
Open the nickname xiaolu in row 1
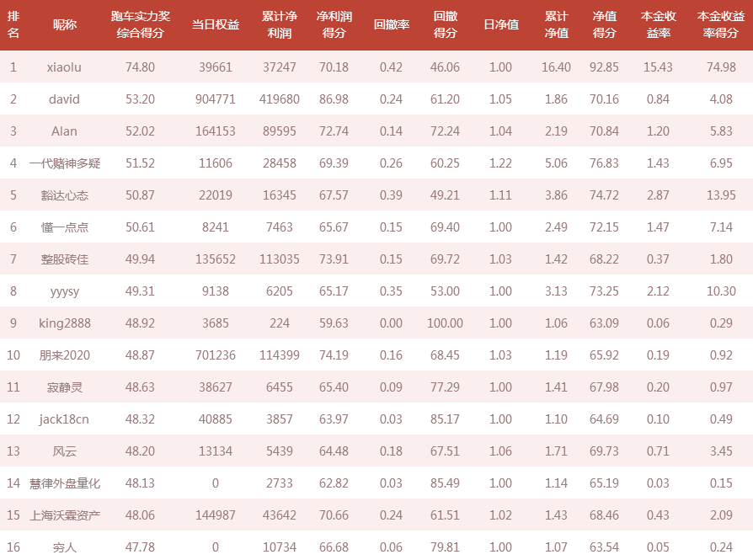(x=64, y=67)
